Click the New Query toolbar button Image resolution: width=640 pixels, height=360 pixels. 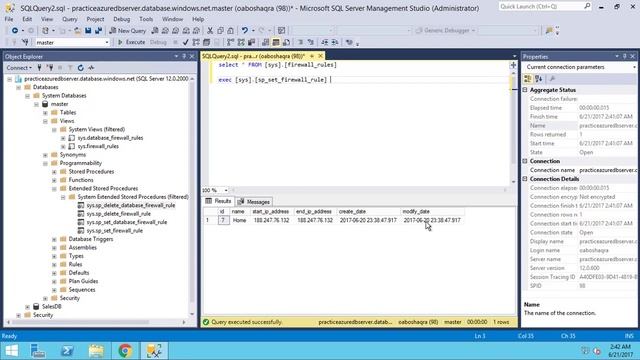coord(127,31)
